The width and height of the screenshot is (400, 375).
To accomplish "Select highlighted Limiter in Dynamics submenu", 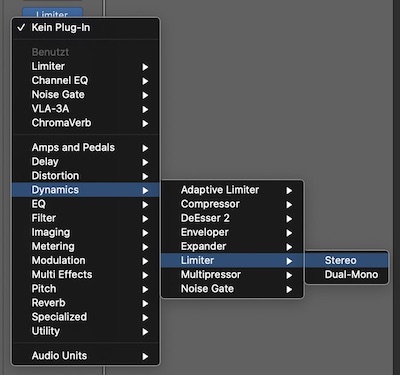I will (x=232, y=260).
